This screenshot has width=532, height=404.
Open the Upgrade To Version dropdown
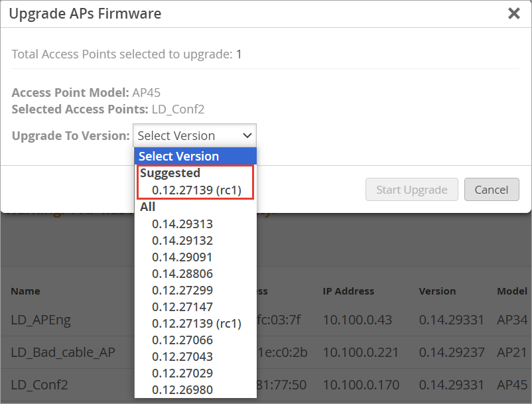coord(194,135)
